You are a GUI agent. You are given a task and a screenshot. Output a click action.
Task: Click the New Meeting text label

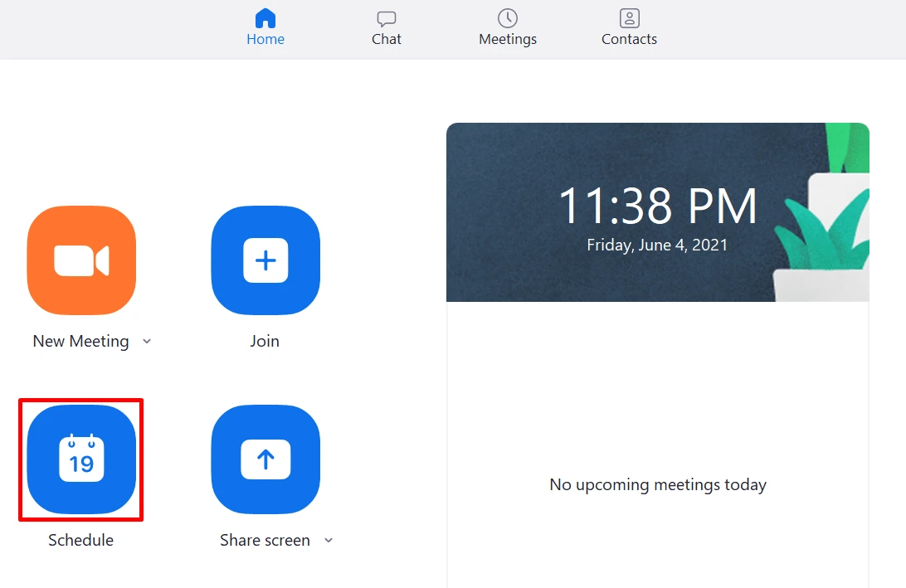coord(80,341)
